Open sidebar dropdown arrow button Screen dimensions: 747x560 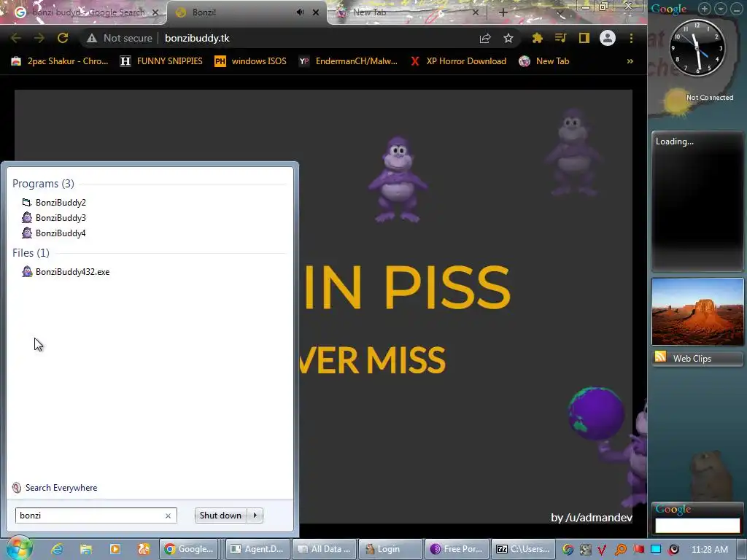click(720, 9)
